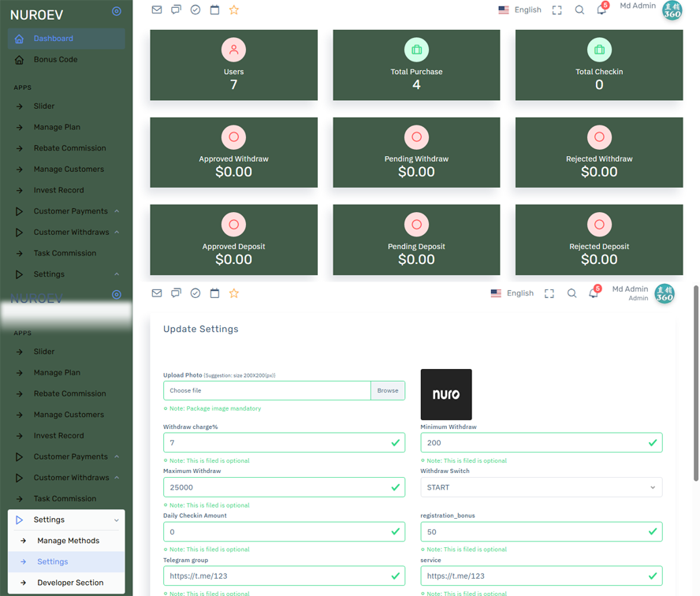Click the Pending Withdraw circle icon
This screenshot has height=596, width=700.
[x=416, y=137]
